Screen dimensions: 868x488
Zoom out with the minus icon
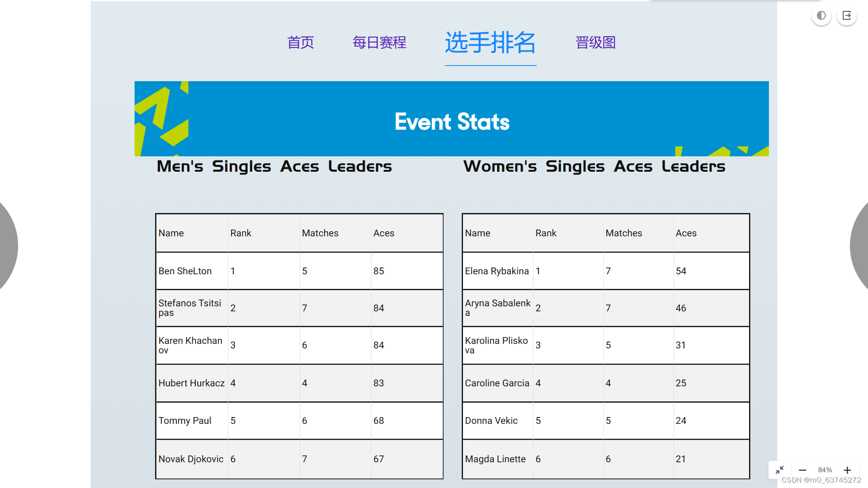[802, 470]
